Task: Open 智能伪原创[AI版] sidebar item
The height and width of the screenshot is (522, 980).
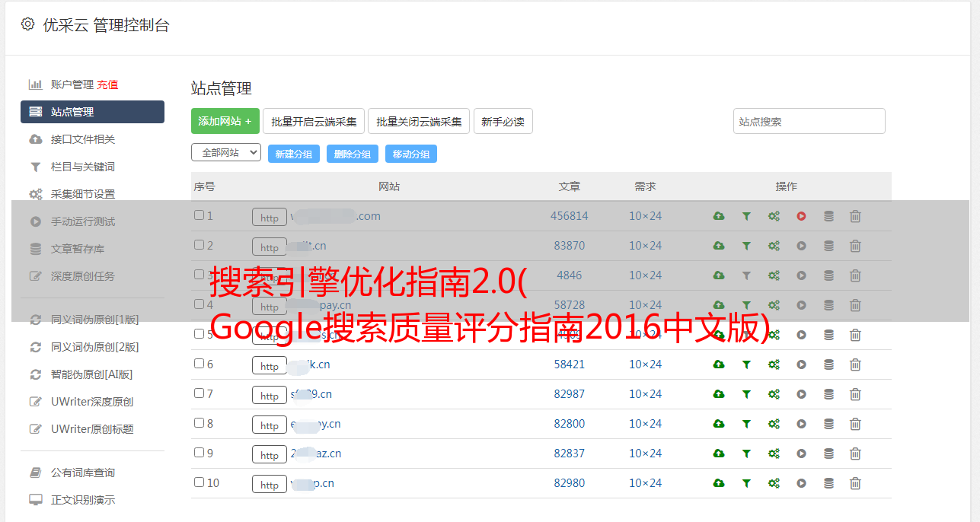Action: [91, 374]
